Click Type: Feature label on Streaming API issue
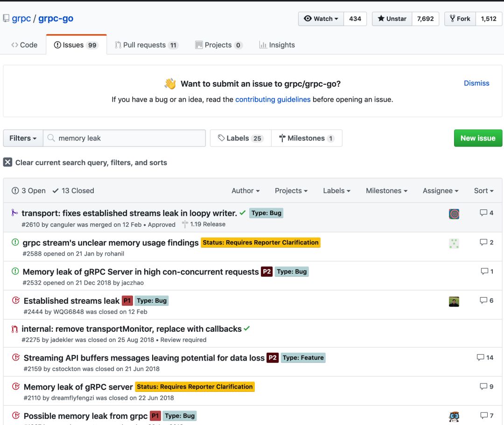 tap(303, 358)
